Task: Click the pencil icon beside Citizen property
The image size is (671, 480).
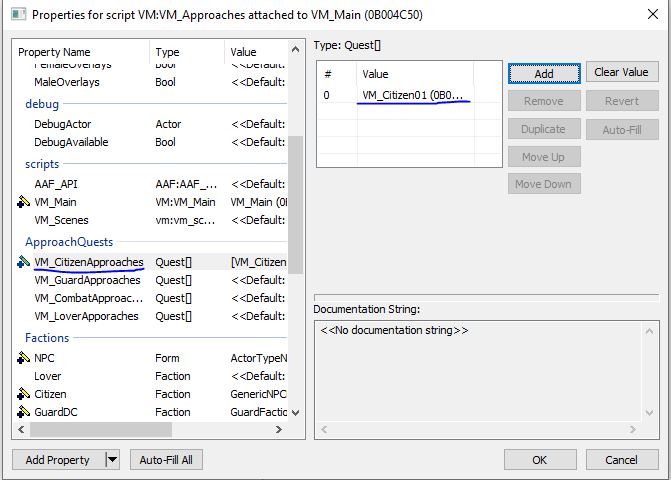Action: click(23, 394)
